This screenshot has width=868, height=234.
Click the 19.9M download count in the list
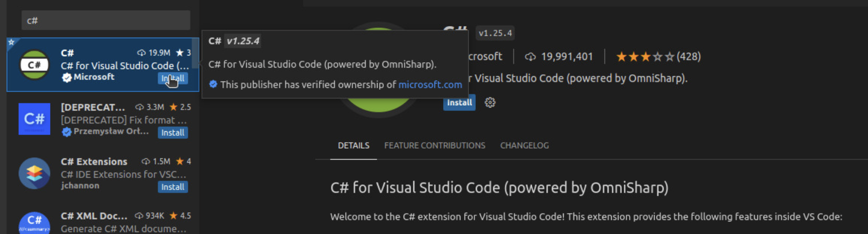point(154,53)
